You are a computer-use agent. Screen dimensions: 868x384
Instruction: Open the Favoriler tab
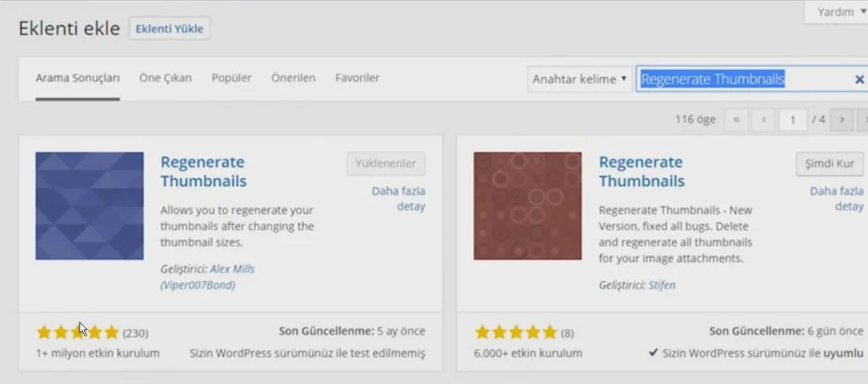357,78
